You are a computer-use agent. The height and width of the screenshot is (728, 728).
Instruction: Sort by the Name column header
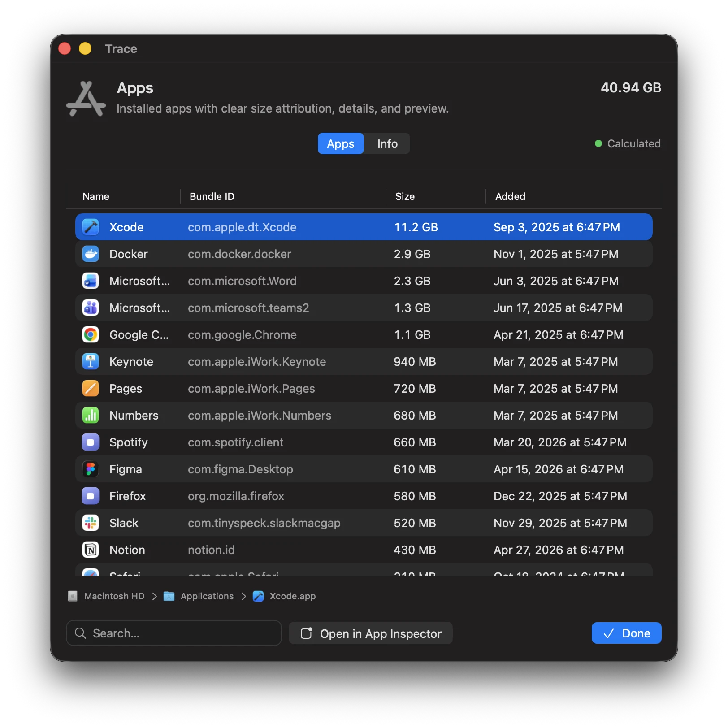96,196
